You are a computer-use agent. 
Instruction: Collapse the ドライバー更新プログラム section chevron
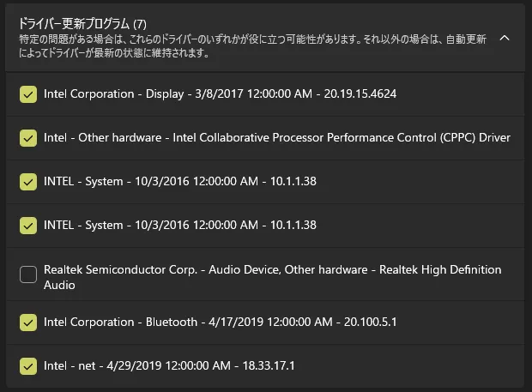(505, 38)
